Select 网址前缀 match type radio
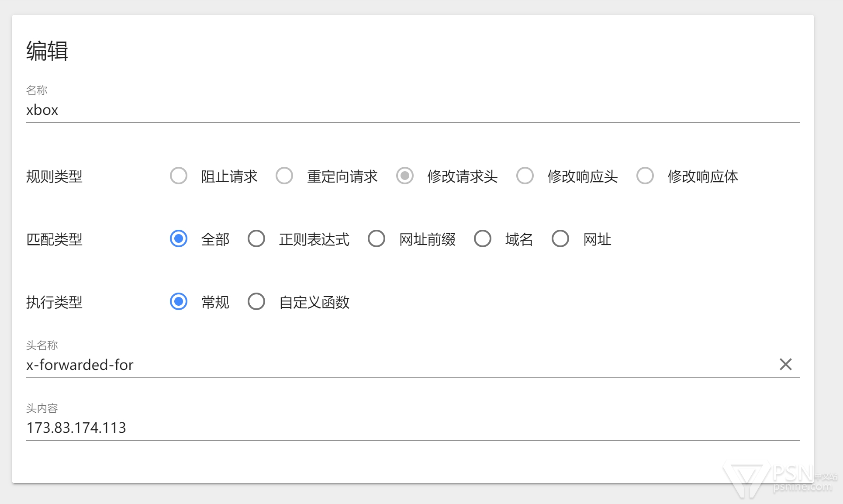Screen dimensions: 843x504 (377, 239)
